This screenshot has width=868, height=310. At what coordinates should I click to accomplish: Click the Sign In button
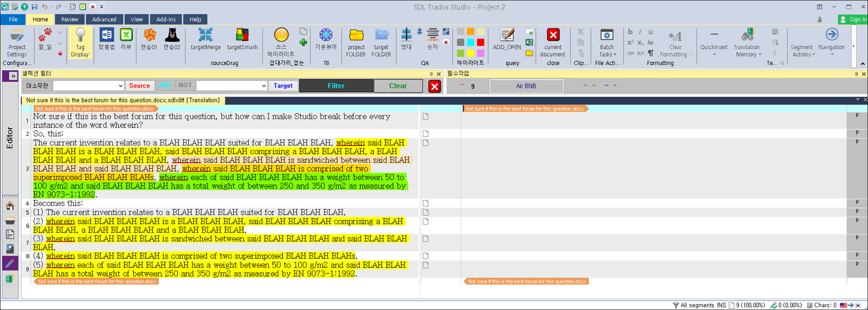(x=853, y=19)
